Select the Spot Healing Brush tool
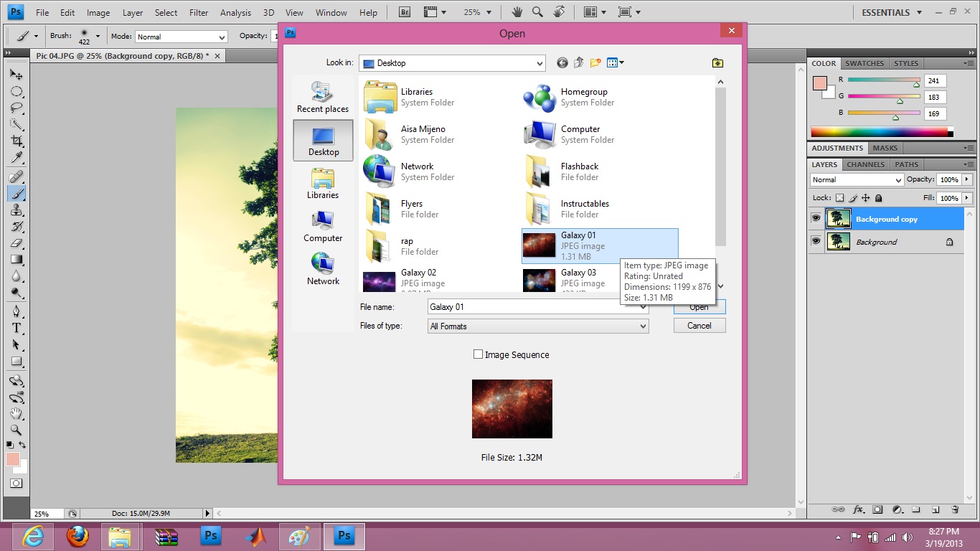The image size is (980, 551). click(17, 177)
